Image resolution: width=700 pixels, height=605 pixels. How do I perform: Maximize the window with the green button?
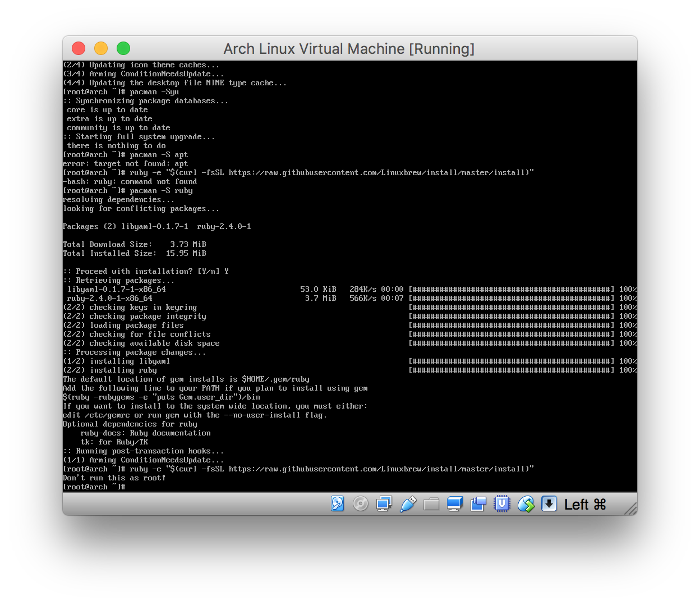pyautogui.click(x=123, y=49)
